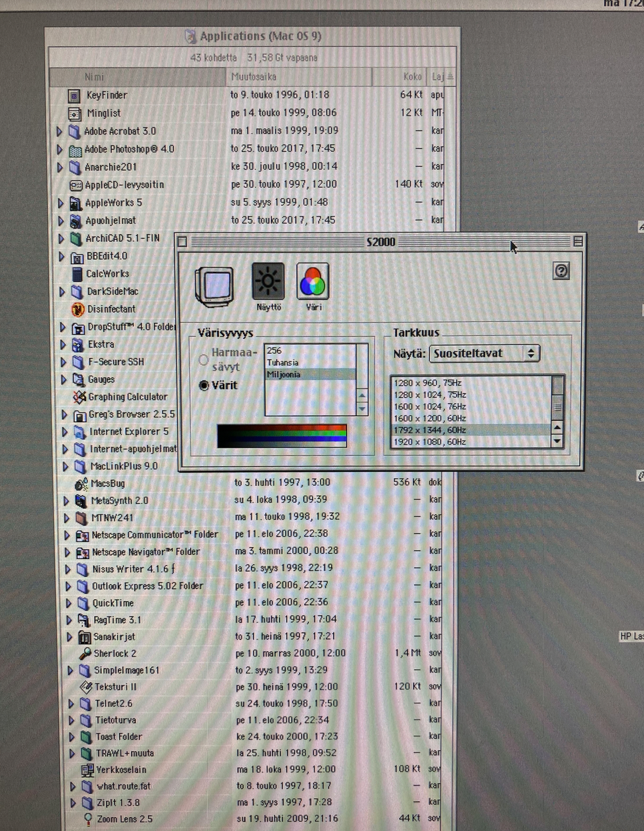Select the Harmaasävyt radio button

point(204,360)
